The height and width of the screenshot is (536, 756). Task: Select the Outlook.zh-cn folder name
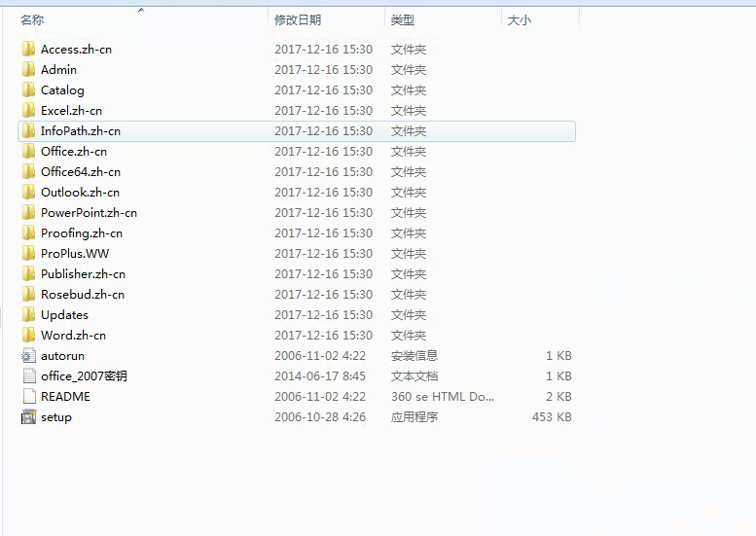[80, 192]
